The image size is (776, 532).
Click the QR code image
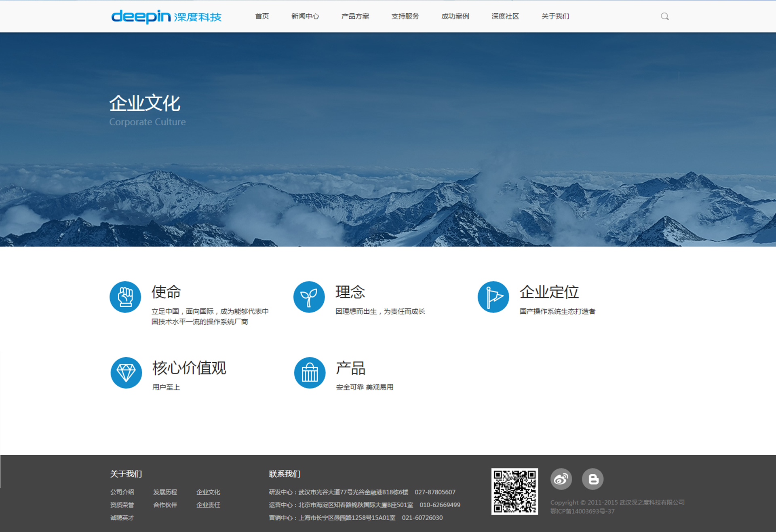(515, 492)
